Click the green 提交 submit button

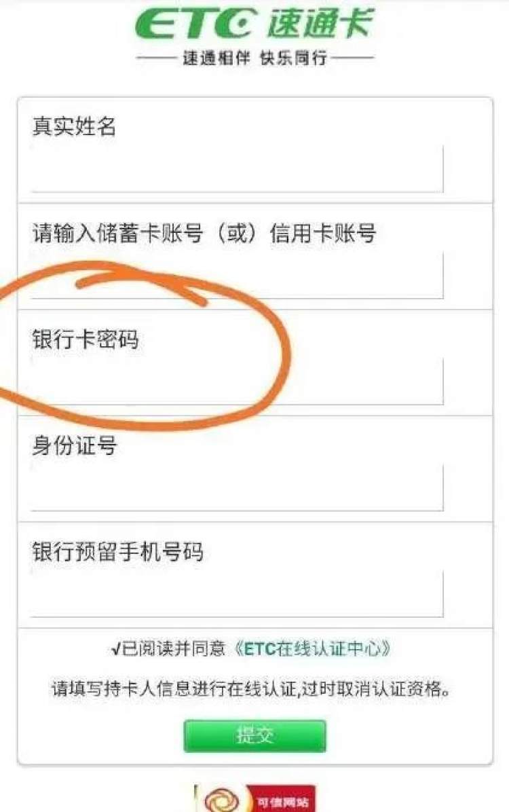[254, 735]
